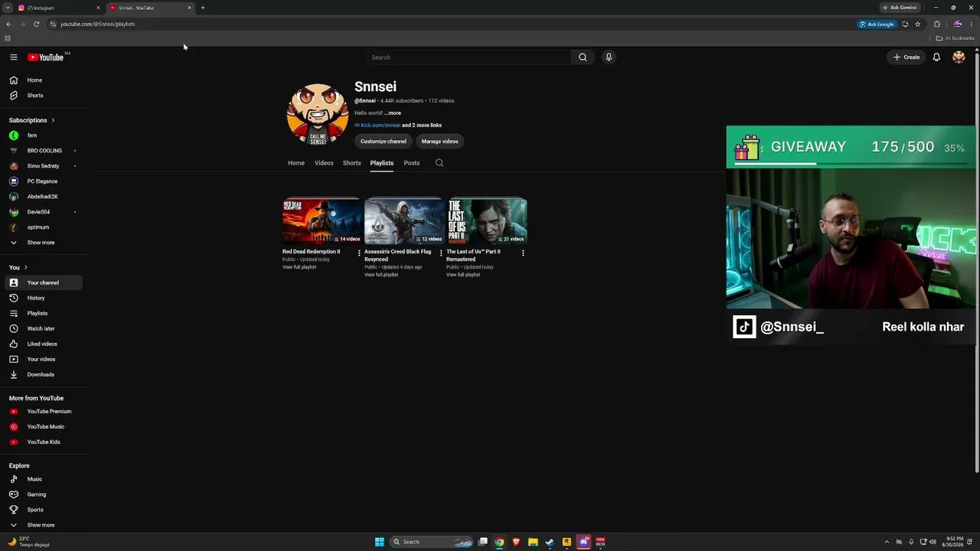Show hidden system tray icons
This screenshot has width=980, height=551.
coord(887,542)
